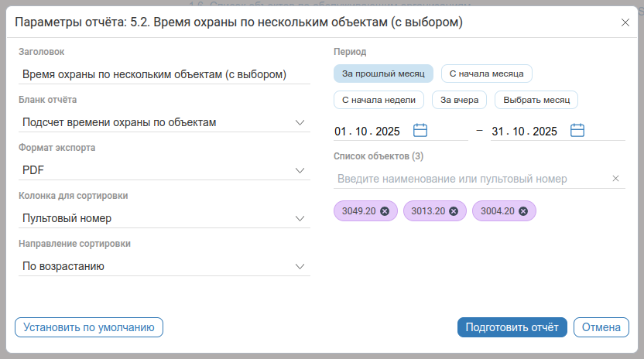Viewport: 644px width, 359px height.
Task: Click the 'Заголовок' title input field
Action: (x=164, y=74)
